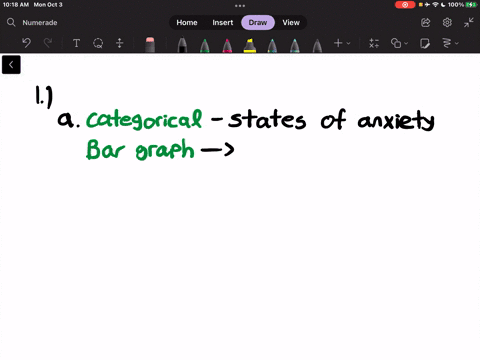This screenshot has width=480, height=360.
Task: Select the Lasso select tool
Action: click(98, 43)
